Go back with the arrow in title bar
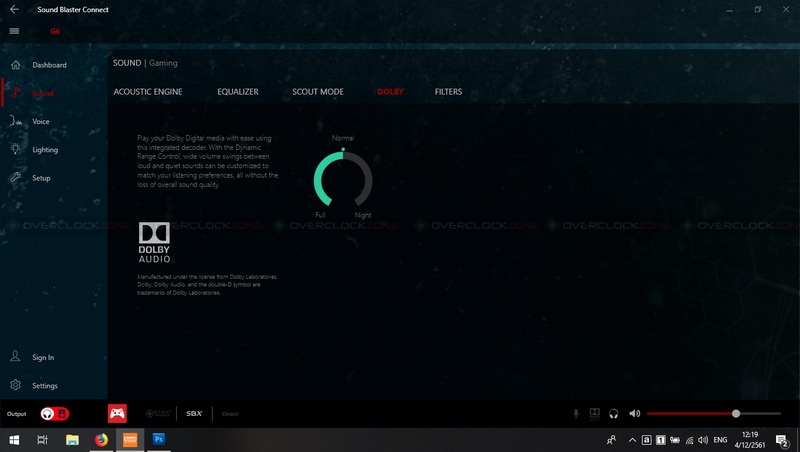Screen dimensions: 800x452 (14, 9)
